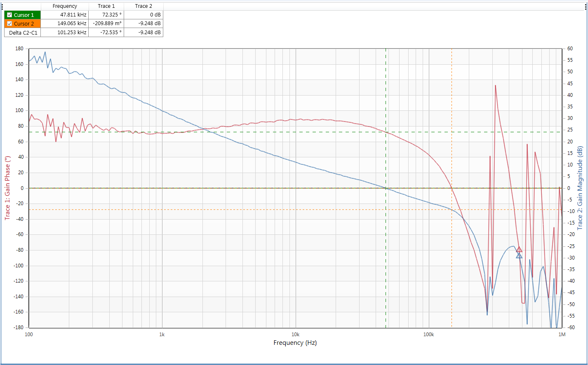Click the Frequency (Hz) axis title
The width and height of the screenshot is (588, 365).
coord(295,343)
